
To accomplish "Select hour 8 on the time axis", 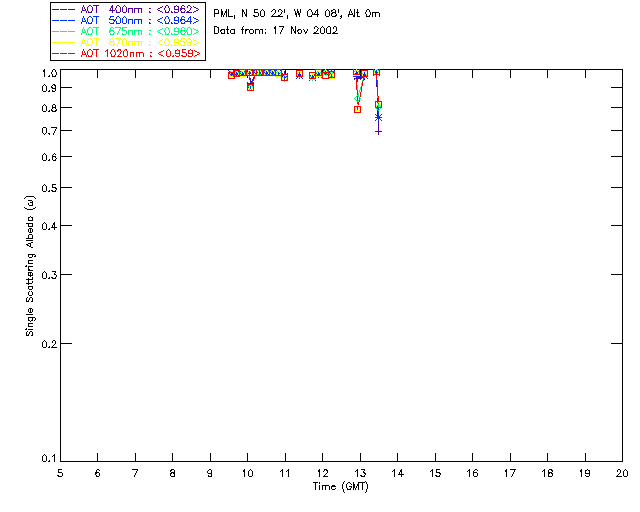I will tap(173, 473).
